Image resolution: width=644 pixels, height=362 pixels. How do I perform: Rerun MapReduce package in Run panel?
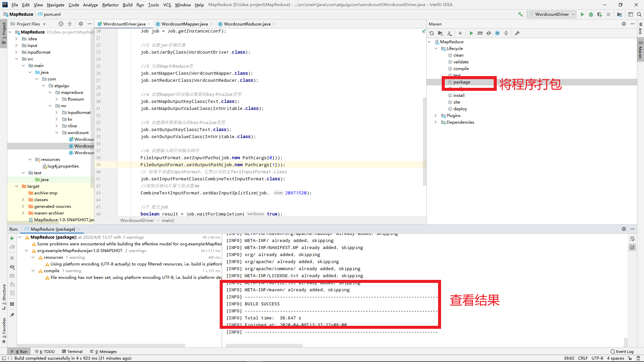click(x=12, y=238)
